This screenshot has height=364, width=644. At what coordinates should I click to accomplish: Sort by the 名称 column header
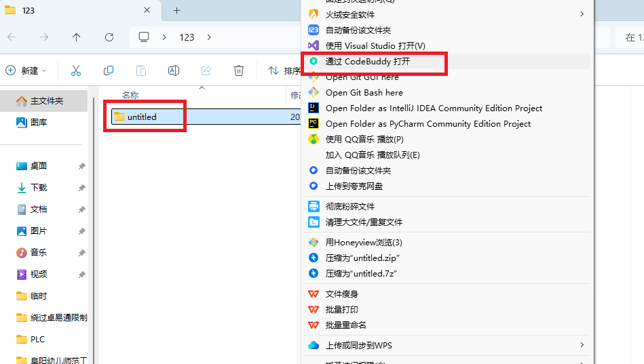[130, 95]
